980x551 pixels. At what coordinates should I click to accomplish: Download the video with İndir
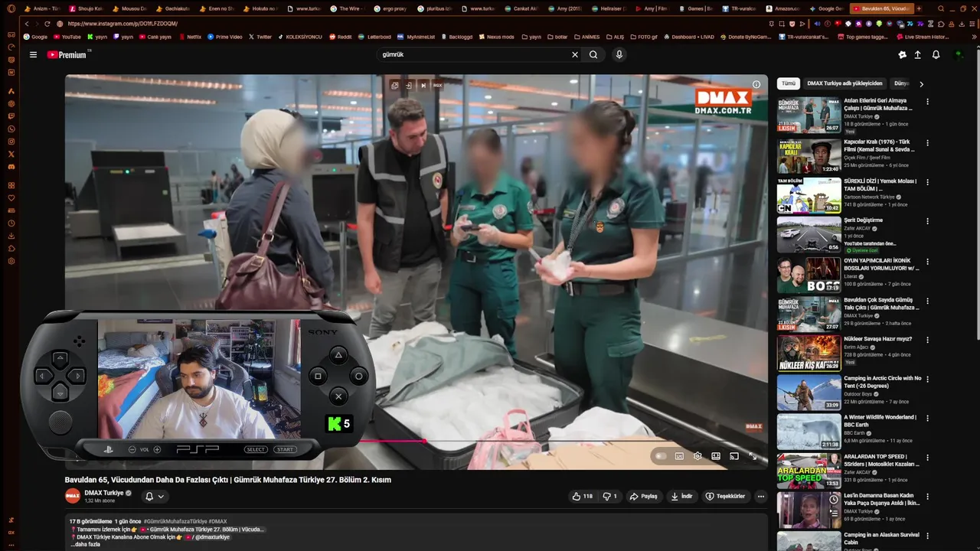click(681, 496)
